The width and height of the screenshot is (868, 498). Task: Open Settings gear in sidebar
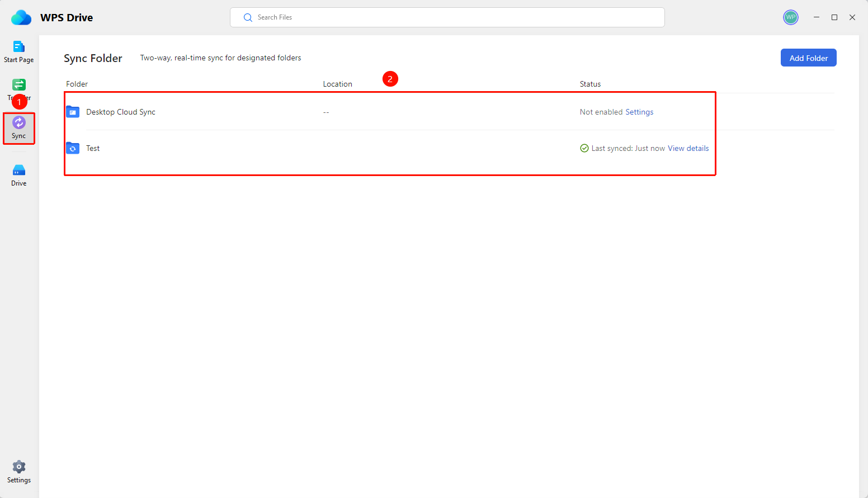click(19, 467)
